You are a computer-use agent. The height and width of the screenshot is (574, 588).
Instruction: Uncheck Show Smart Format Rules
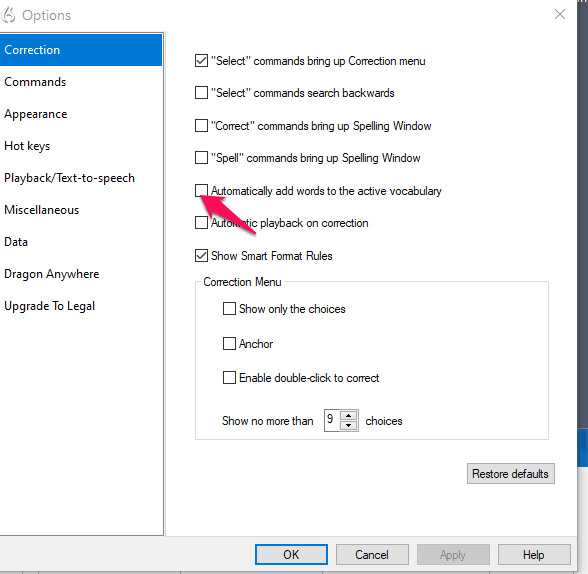click(201, 256)
